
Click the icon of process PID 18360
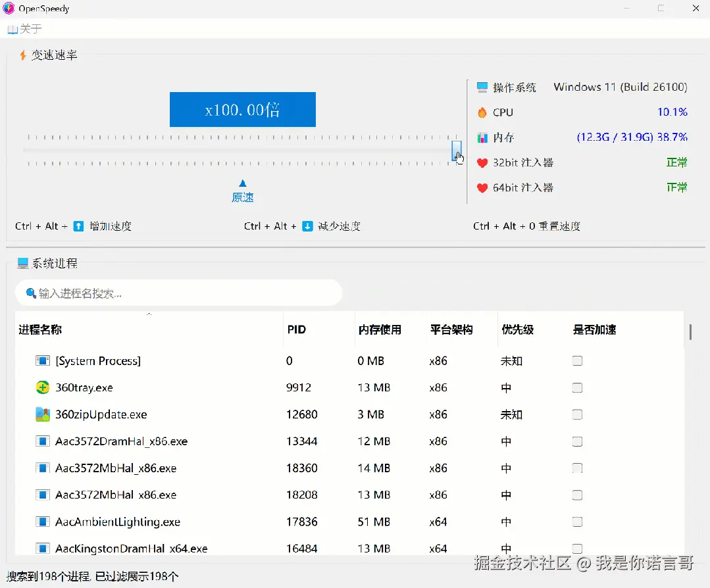(x=43, y=468)
